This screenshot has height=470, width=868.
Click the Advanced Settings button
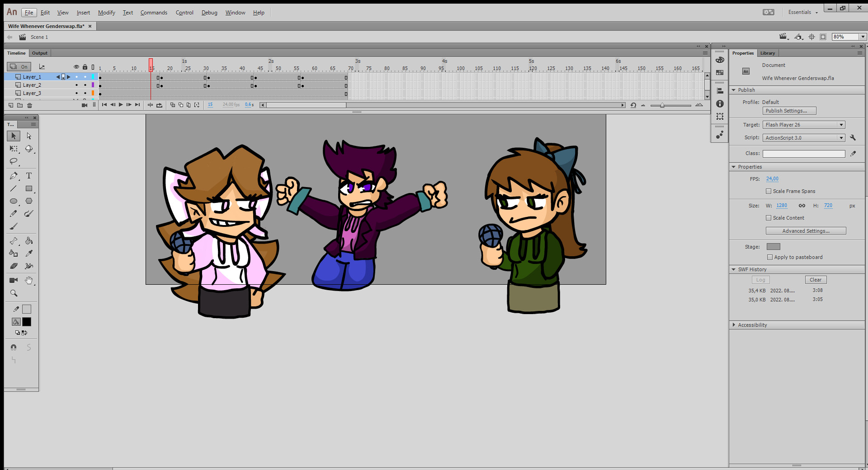806,231
